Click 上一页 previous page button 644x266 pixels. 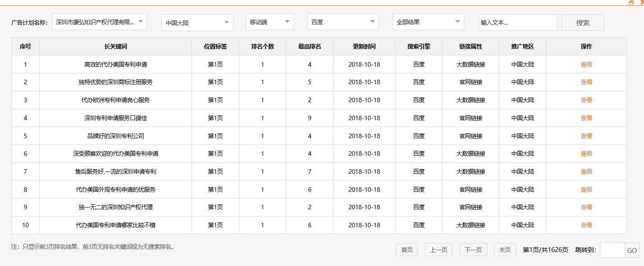point(438,250)
